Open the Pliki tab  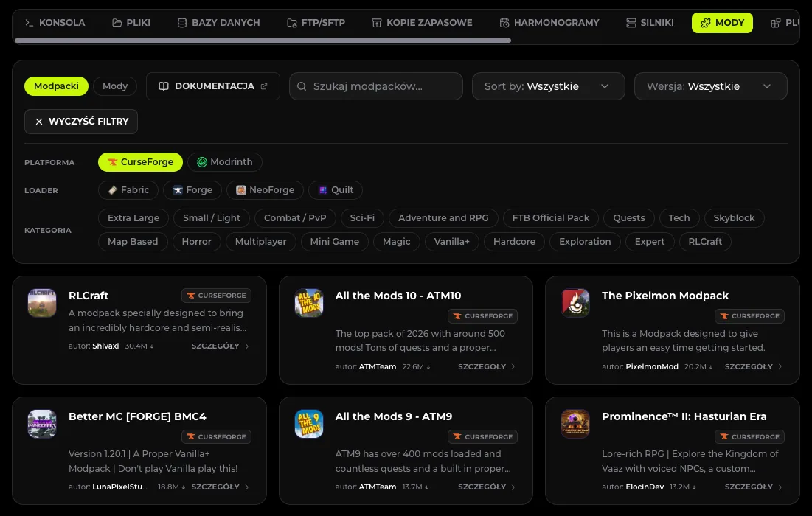click(131, 23)
